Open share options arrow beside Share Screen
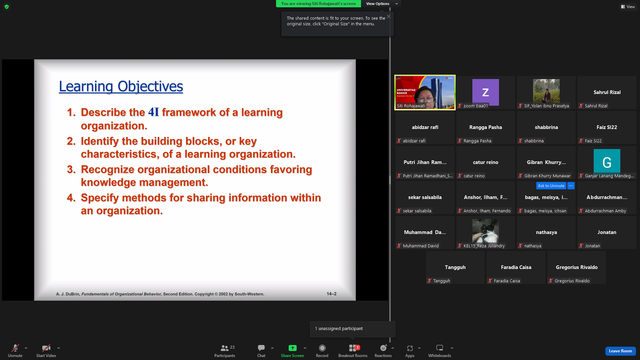640x360 pixels. pos(305,348)
